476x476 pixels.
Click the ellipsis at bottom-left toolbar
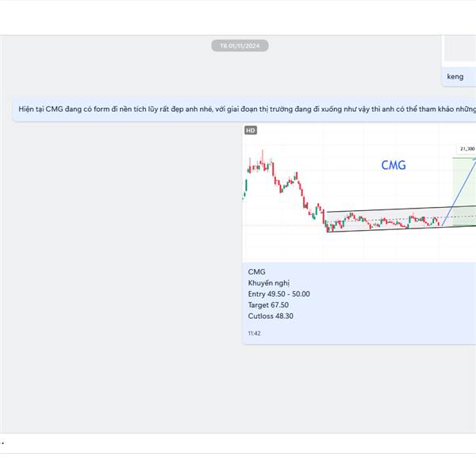click(x=2, y=443)
